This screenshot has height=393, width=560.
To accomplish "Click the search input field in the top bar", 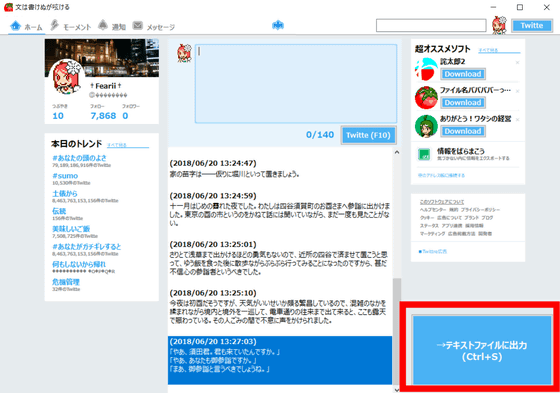I will (431, 25).
